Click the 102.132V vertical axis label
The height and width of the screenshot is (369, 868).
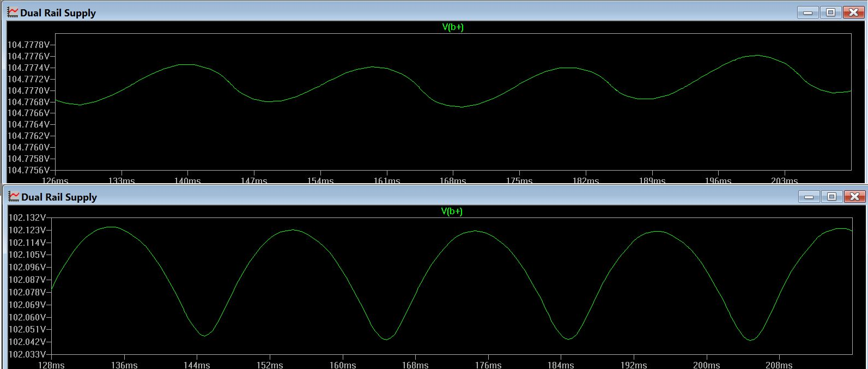(27, 217)
